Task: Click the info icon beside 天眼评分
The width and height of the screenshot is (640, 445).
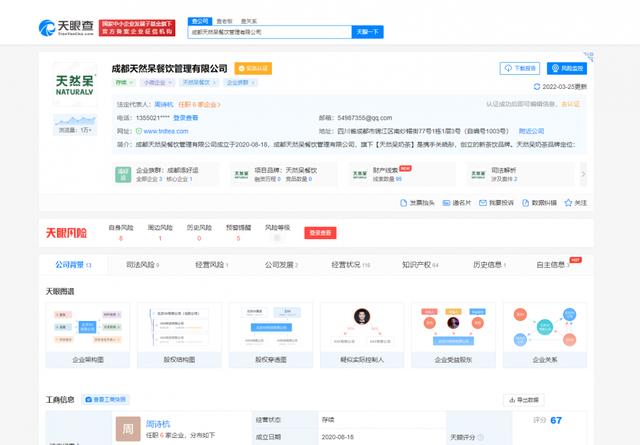Action: tap(480, 437)
